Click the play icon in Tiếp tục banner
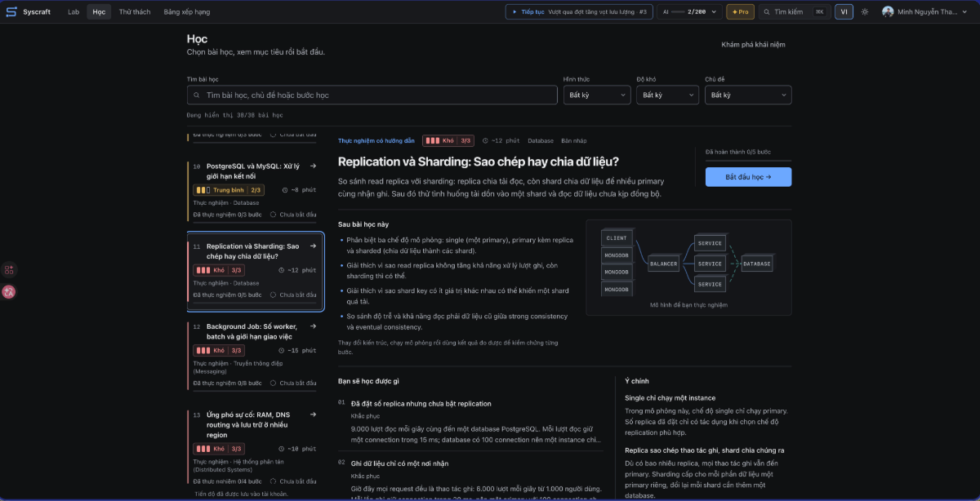This screenshot has width=980, height=501. 514,12
